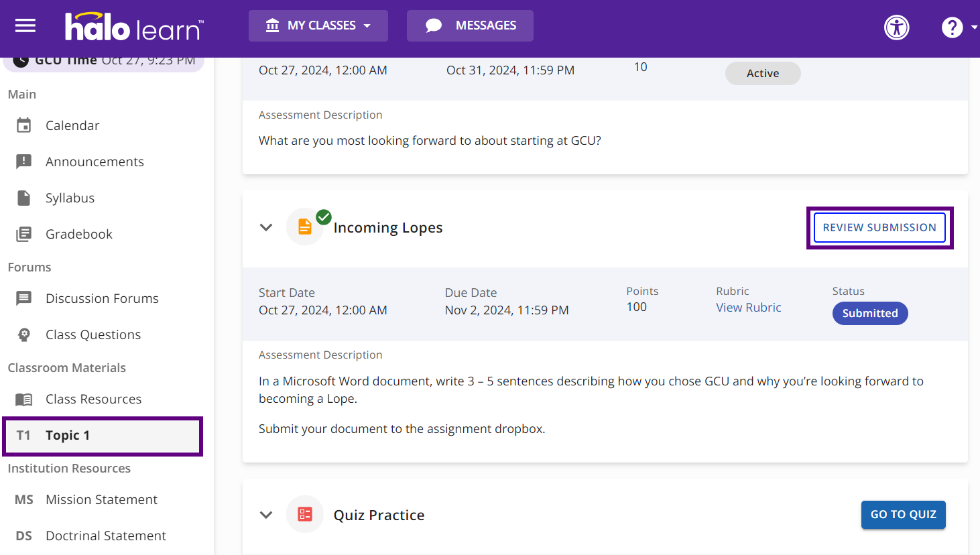Open the Incoming Lopes assignment title

(x=388, y=227)
